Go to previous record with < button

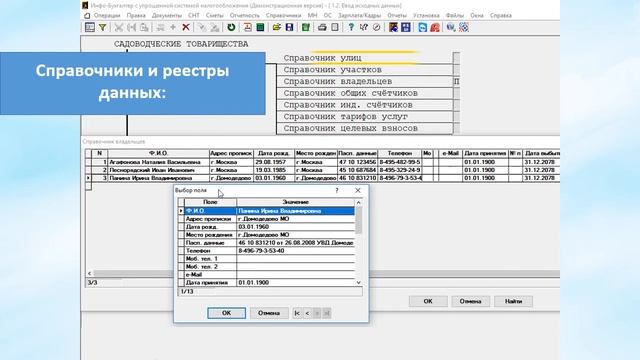[x=307, y=313]
